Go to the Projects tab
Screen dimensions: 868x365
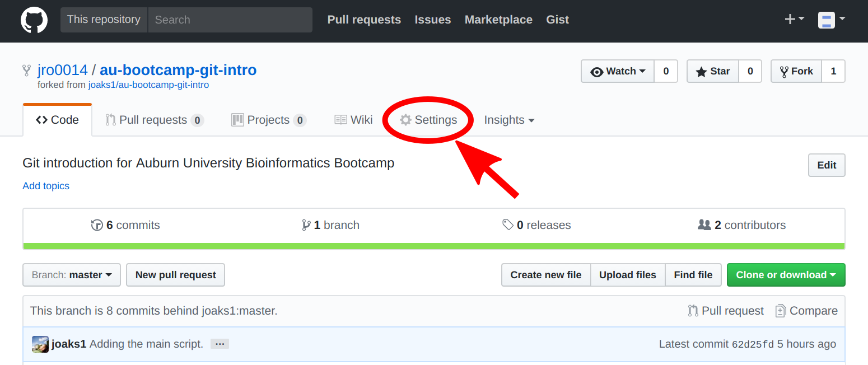(269, 120)
